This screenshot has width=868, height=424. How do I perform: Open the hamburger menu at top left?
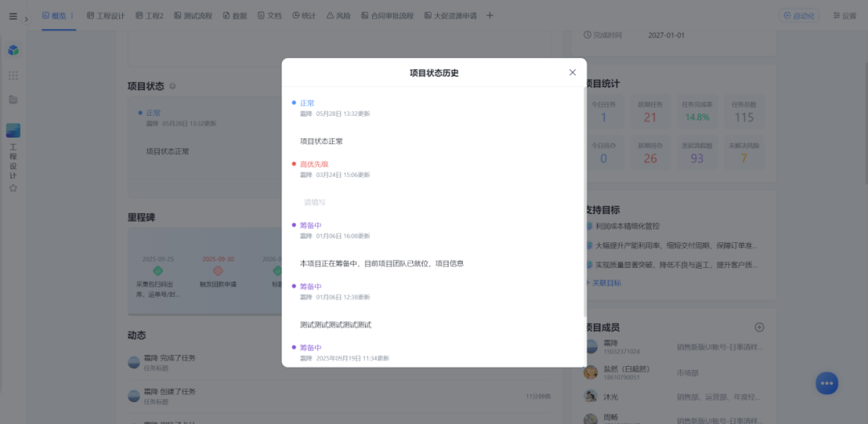14,16
